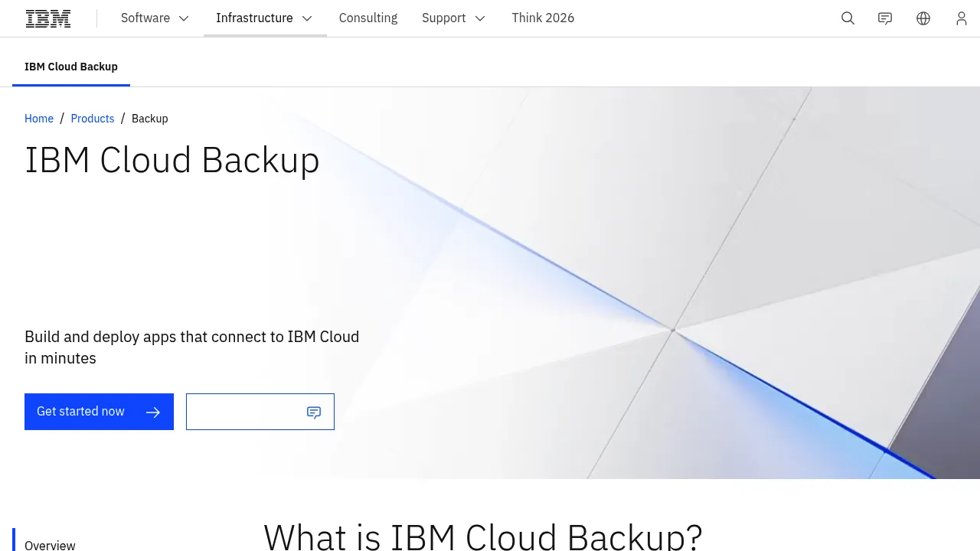
Task: Click the IBM Cloud Backup page heading
Action: (x=172, y=160)
